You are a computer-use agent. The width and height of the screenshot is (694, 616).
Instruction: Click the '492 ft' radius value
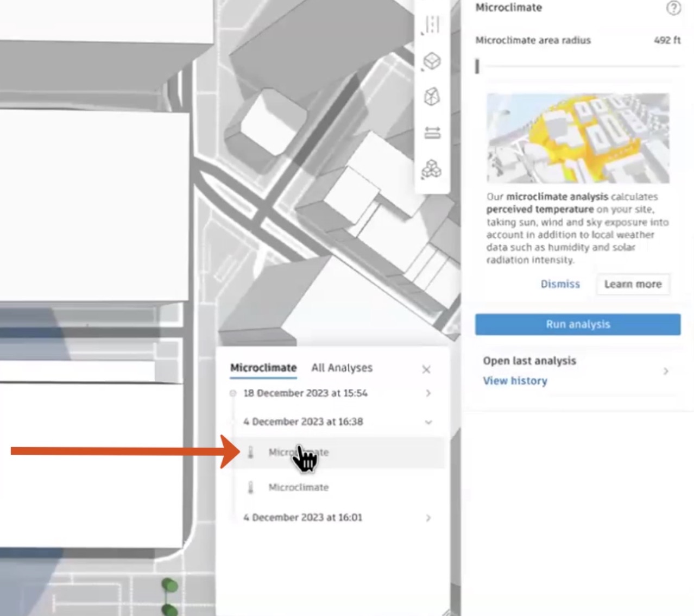[667, 40]
